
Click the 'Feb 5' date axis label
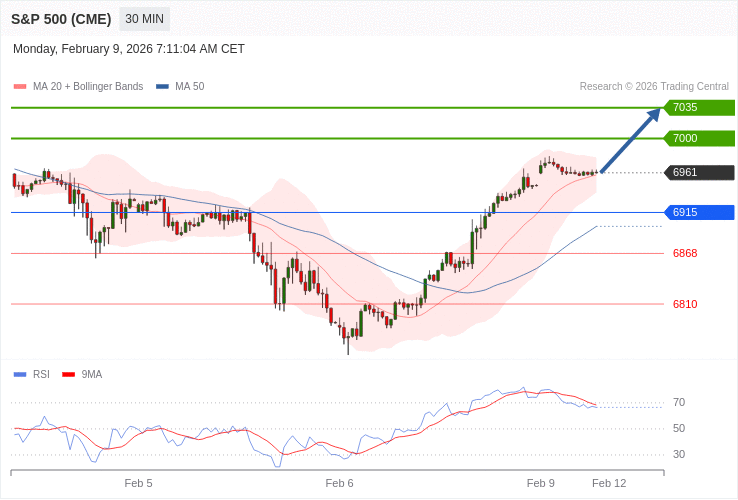pyautogui.click(x=138, y=484)
